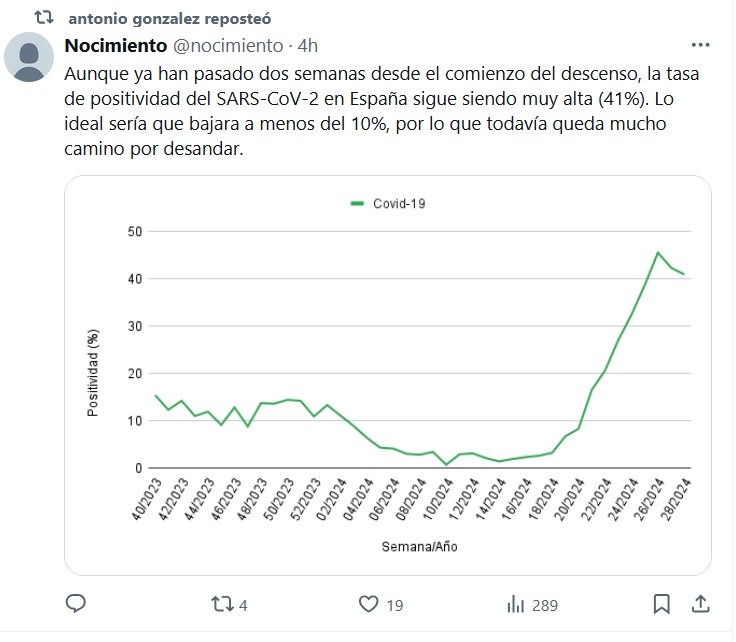Open view analytics bar chart icon

point(516,604)
